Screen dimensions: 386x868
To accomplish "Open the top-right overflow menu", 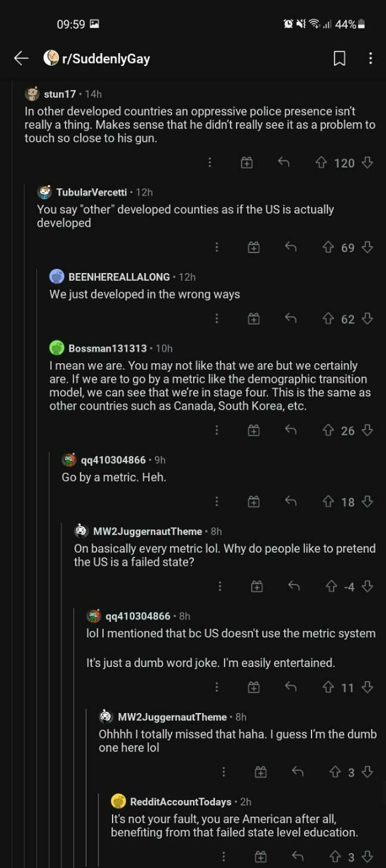I will 370,58.
